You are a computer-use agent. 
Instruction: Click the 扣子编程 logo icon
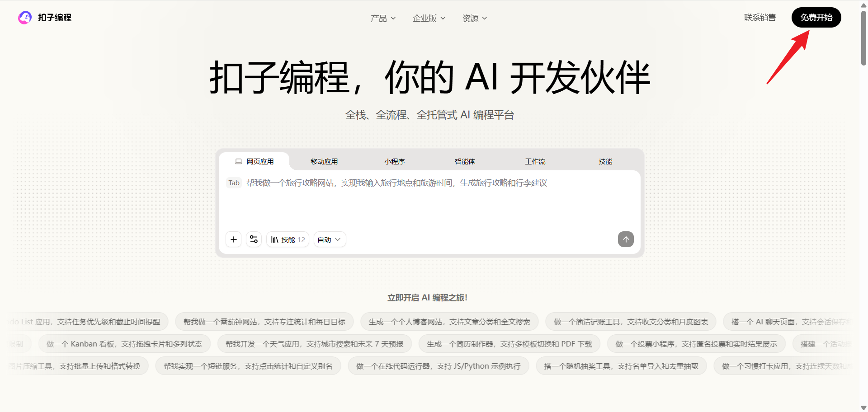click(x=25, y=18)
